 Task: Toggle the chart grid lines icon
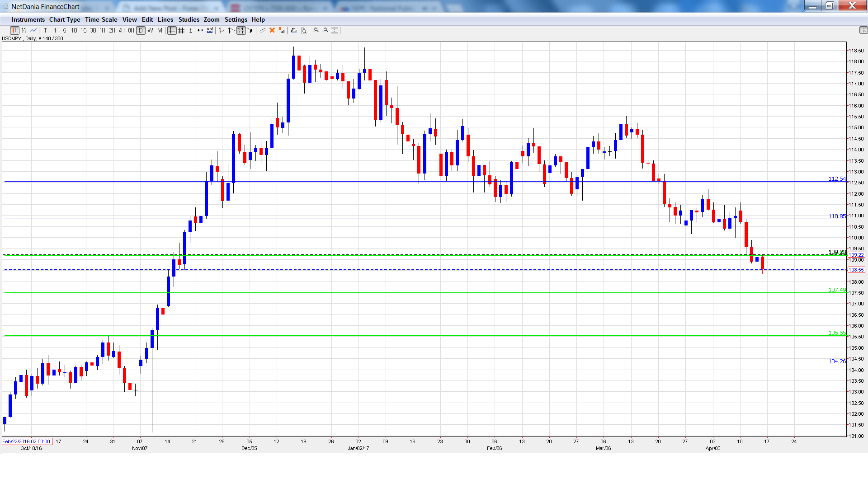coord(181,30)
